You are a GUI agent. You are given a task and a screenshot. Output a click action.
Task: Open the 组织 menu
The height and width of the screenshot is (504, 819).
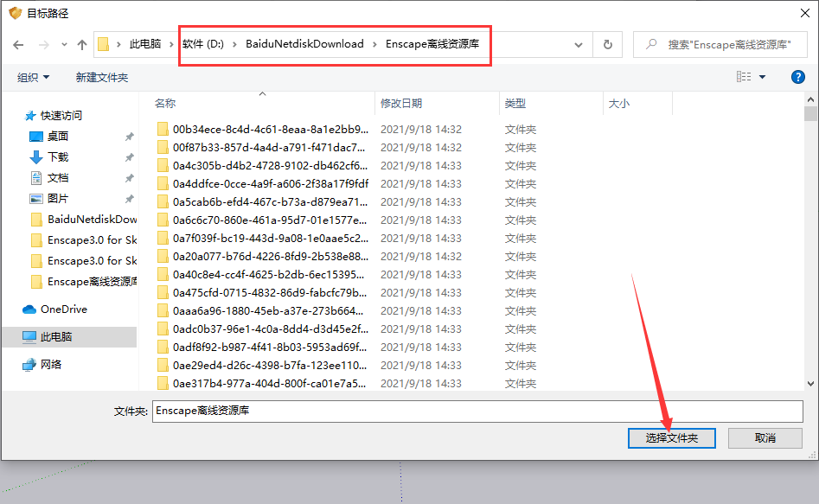pos(33,77)
